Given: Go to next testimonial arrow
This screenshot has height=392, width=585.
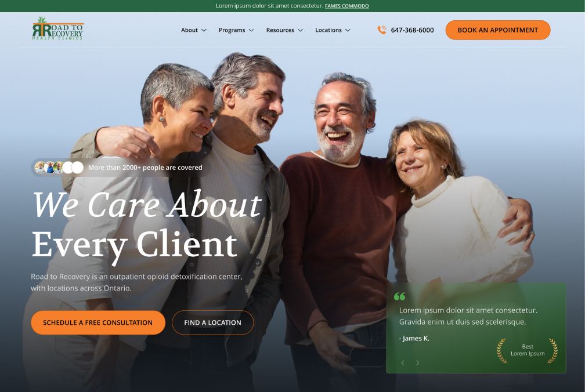Looking at the screenshot, I should point(417,362).
